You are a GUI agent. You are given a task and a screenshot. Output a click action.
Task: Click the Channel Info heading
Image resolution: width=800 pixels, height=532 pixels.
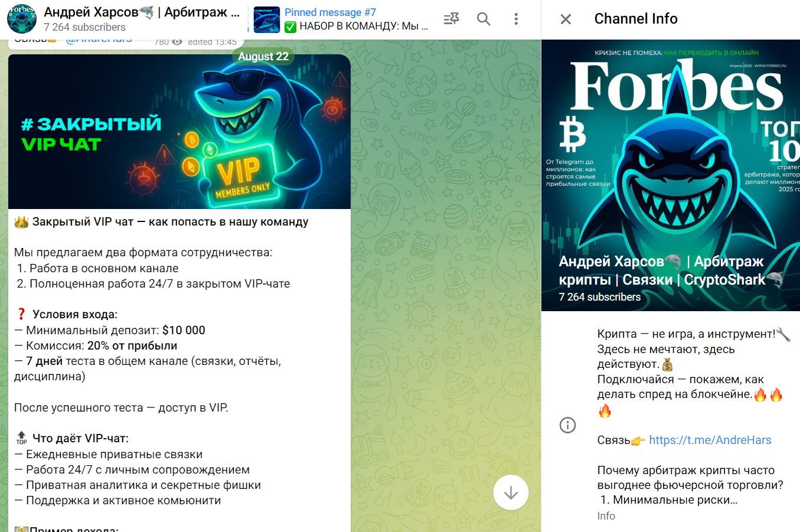(x=636, y=19)
